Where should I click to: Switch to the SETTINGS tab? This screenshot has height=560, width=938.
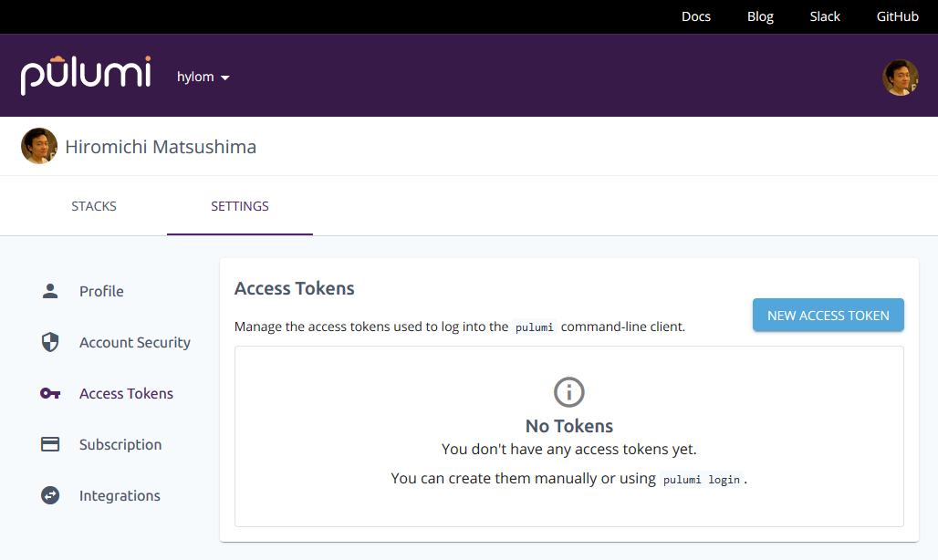click(x=240, y=206)
